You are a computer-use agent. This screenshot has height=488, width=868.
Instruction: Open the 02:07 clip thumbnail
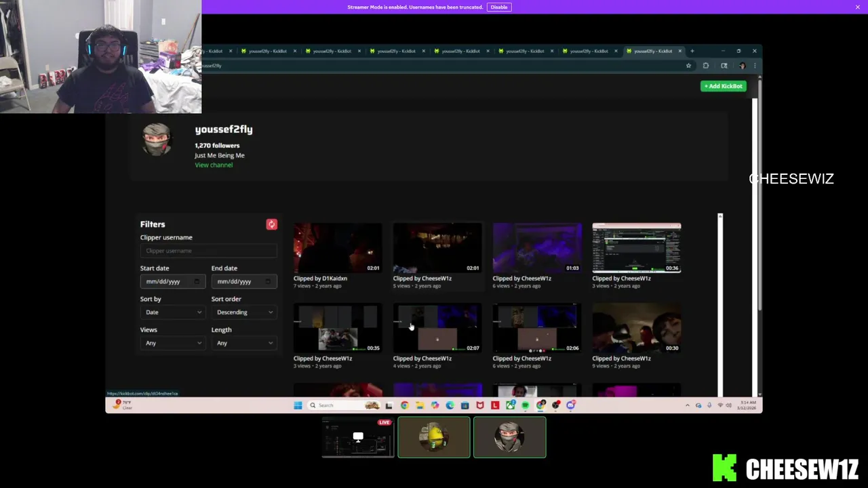point(437,328)
